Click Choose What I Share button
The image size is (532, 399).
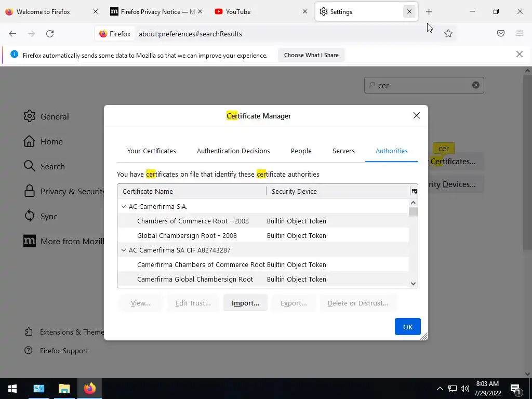click(311, 55)
